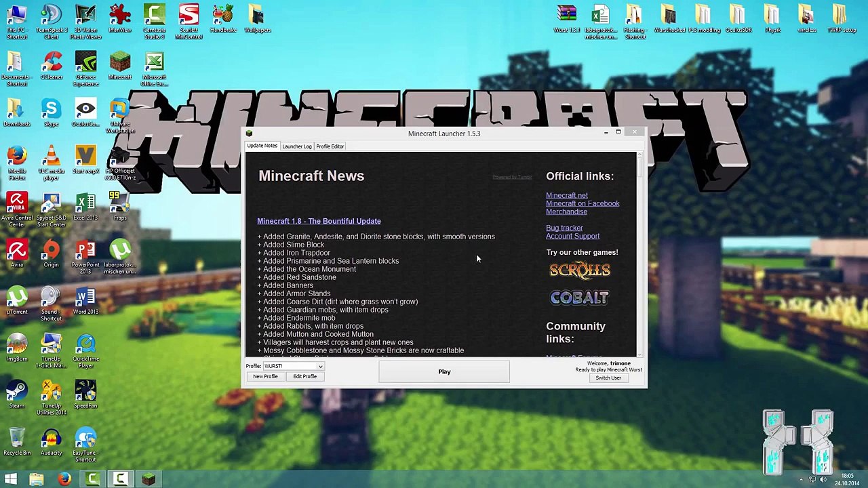Open the Bug tracker link

point(564,228)
